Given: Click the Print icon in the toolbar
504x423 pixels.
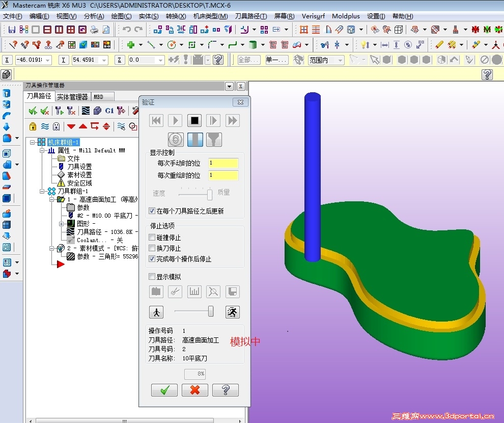Looking at the screenshot, I should pyautogui.click(x=94, y=30).
